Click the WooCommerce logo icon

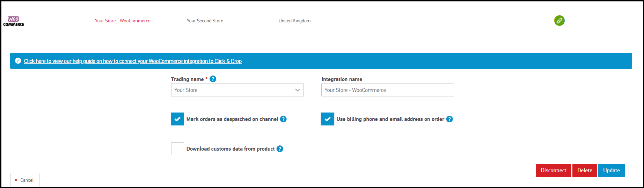[14, 21]
